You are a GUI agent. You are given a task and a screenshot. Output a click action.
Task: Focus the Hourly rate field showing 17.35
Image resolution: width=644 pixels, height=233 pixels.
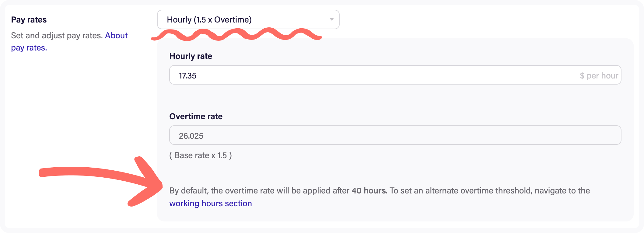[365, 75]
